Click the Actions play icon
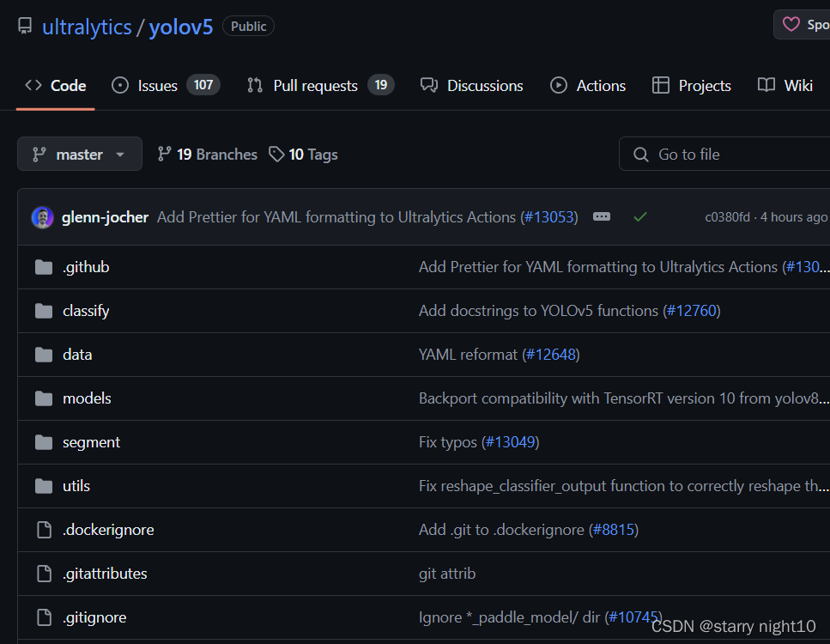 (x=559, y=85)
